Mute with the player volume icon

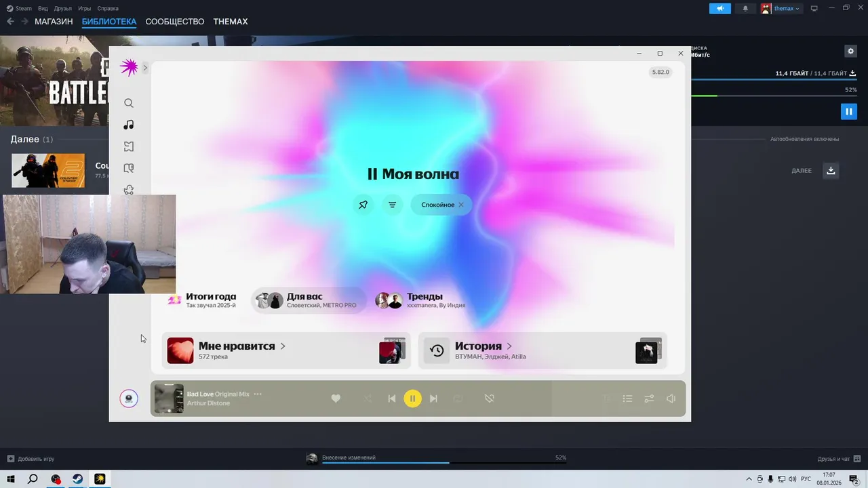tap(671, 399)
